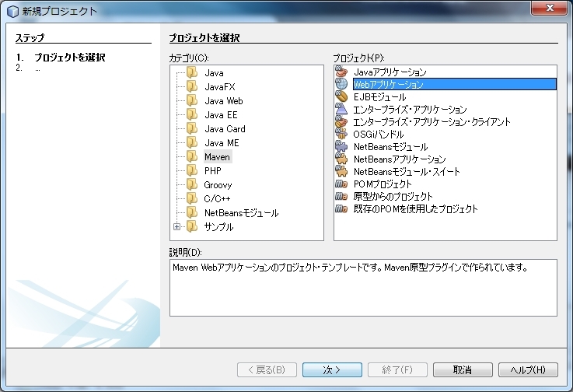Choose the Javaアプリケーション project type
The width and height of the screenshot is (573, 392).
[x=390, y=72]
